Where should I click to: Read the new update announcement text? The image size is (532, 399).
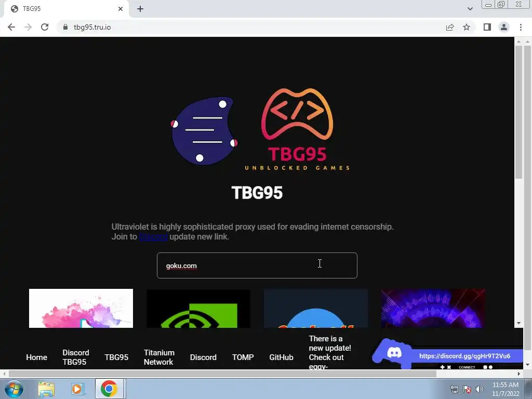coord(330,352)
